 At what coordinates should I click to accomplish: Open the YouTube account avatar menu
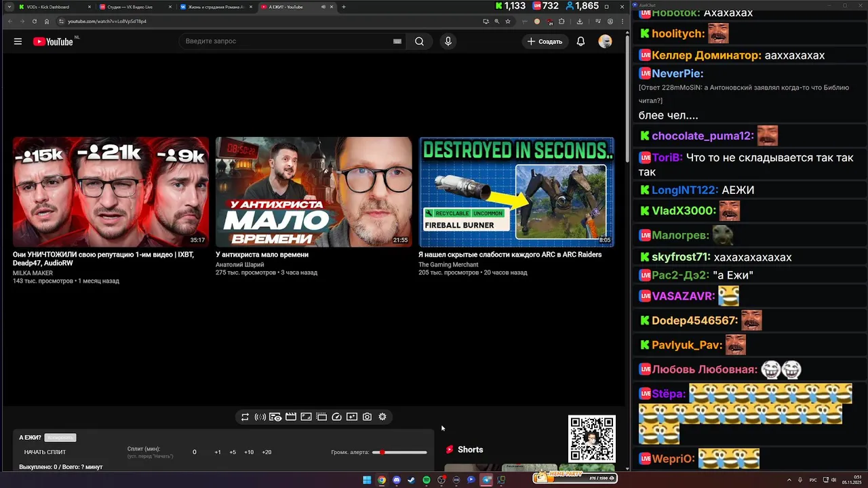[x=605, y=41]
